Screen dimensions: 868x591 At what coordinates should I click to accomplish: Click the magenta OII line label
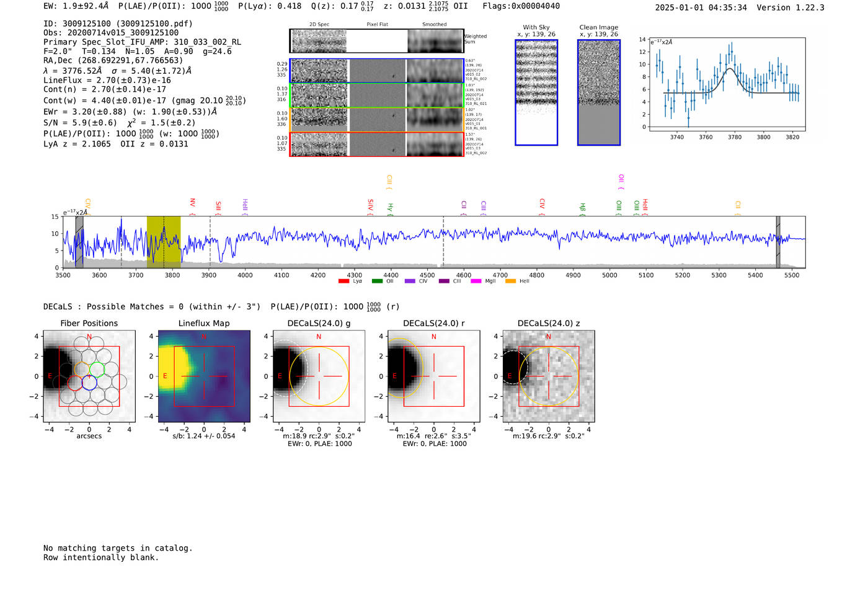(621, 182)
